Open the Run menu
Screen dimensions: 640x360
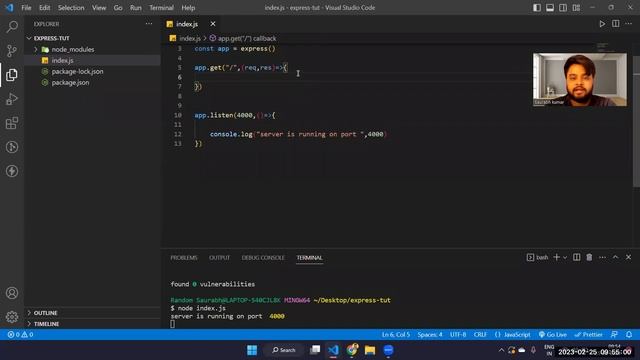pos(136,8)
